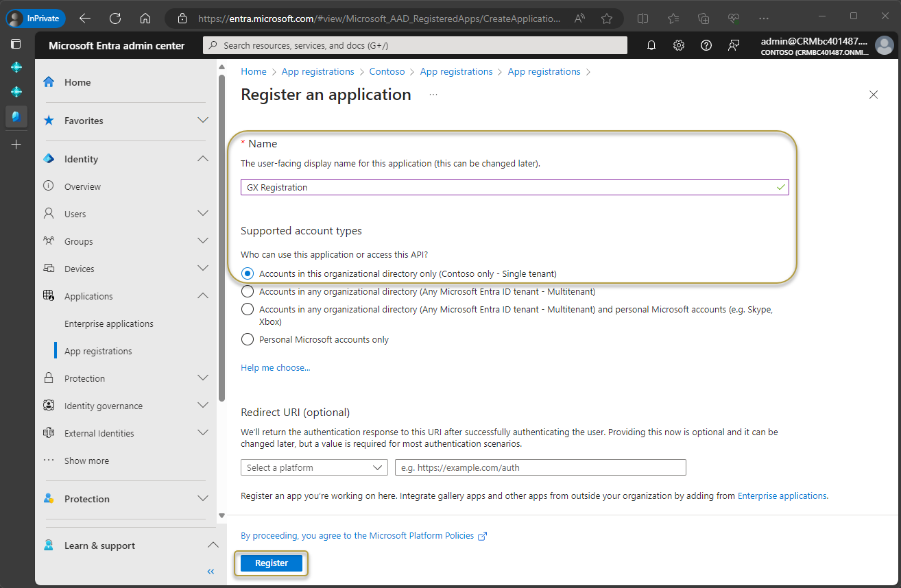Select any organizational directory Multitenant option
The height and width of the screenshot is (588, 901).
point(248,291)
